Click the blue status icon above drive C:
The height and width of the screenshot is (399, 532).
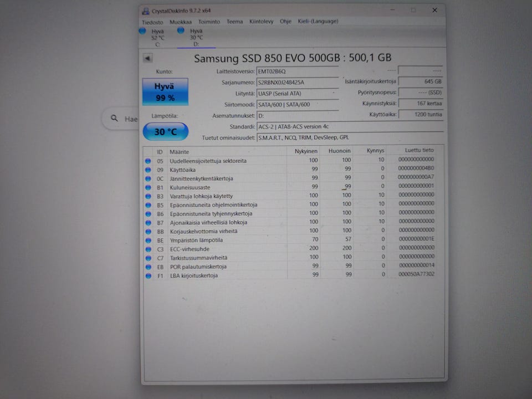pos(142,31)
